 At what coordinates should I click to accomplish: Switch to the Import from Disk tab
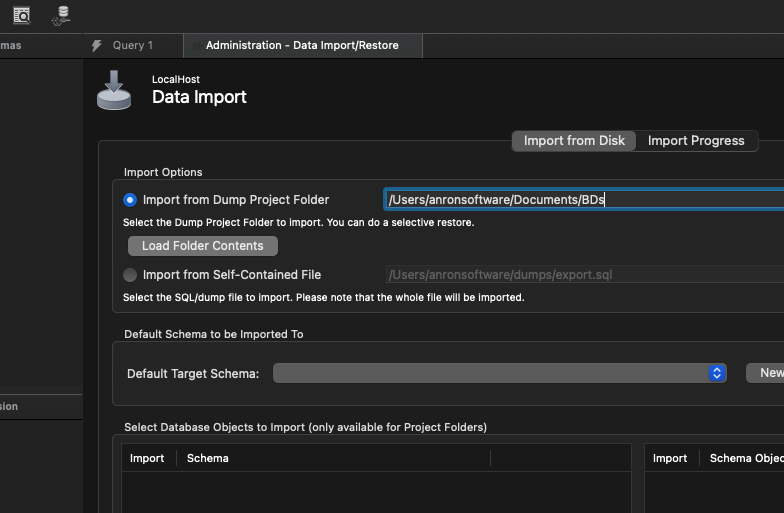tap(574, 141)
